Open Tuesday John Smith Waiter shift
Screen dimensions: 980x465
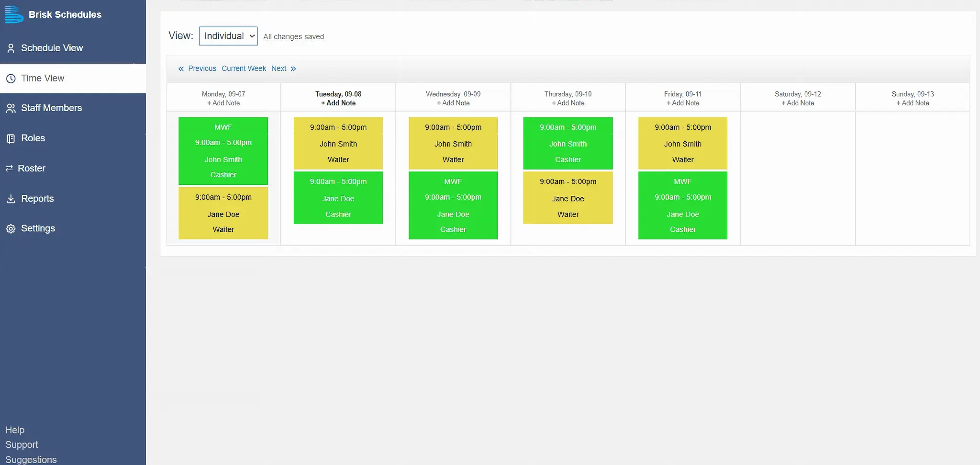click(338, 143)
